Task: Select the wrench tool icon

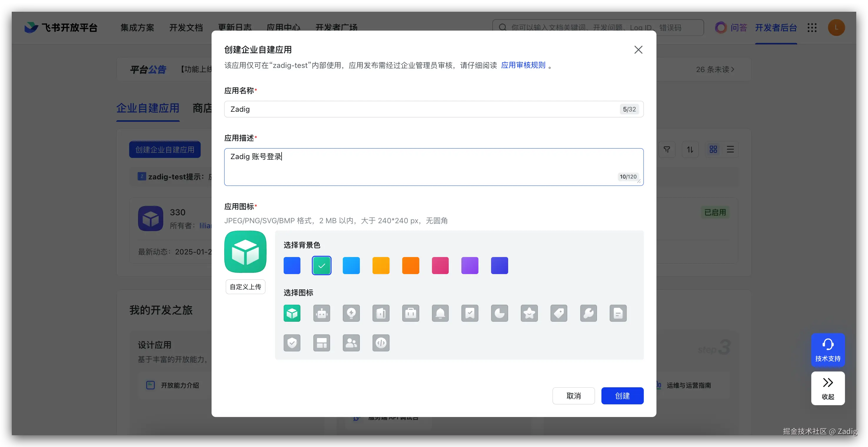Action: [588, 313]
